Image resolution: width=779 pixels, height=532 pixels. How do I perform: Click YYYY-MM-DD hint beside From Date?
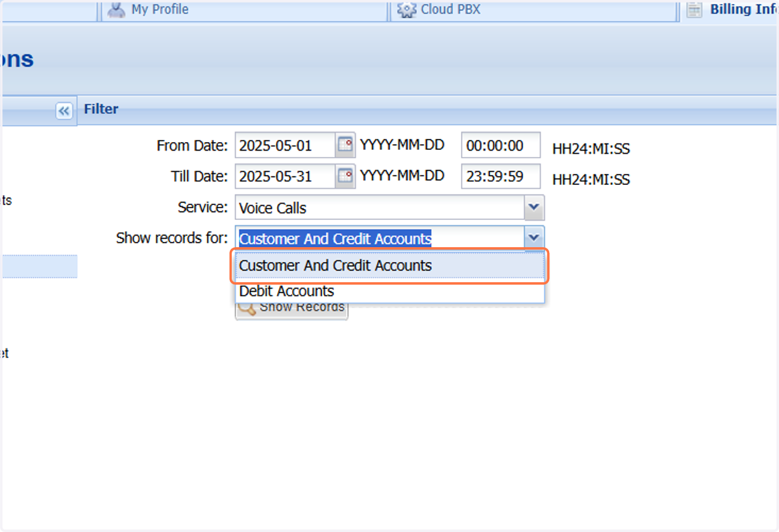coord(402,145)
